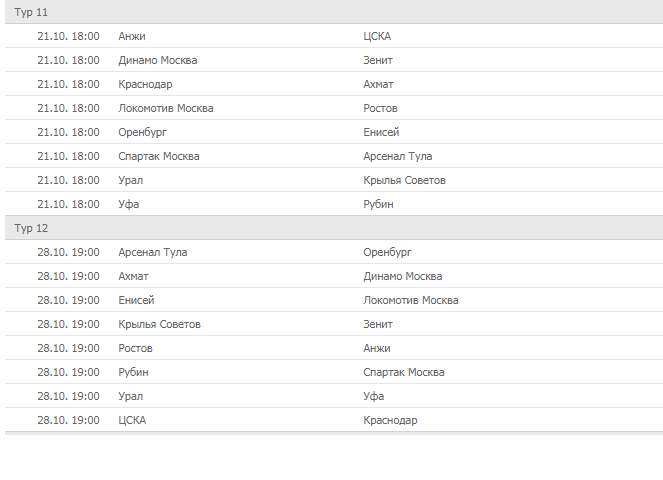Open Локомотив Москва in the Ростов home match
This screenshot has width=663, height=480.
point(165,108)
